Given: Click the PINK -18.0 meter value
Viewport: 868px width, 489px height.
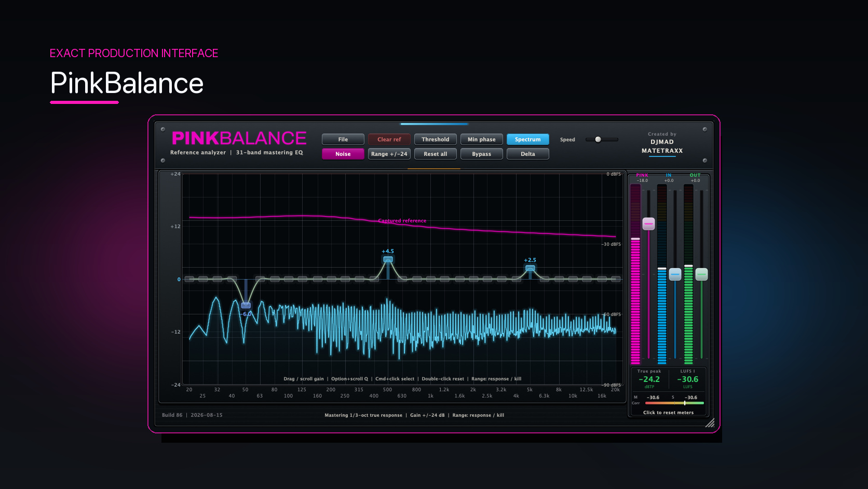Looking at the screenshot, I should [x=642, y=181].
